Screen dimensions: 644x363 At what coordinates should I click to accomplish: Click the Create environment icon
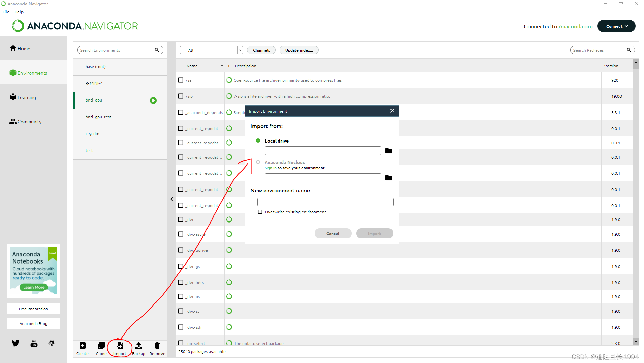pyautogui.click(x=83, y=346)
